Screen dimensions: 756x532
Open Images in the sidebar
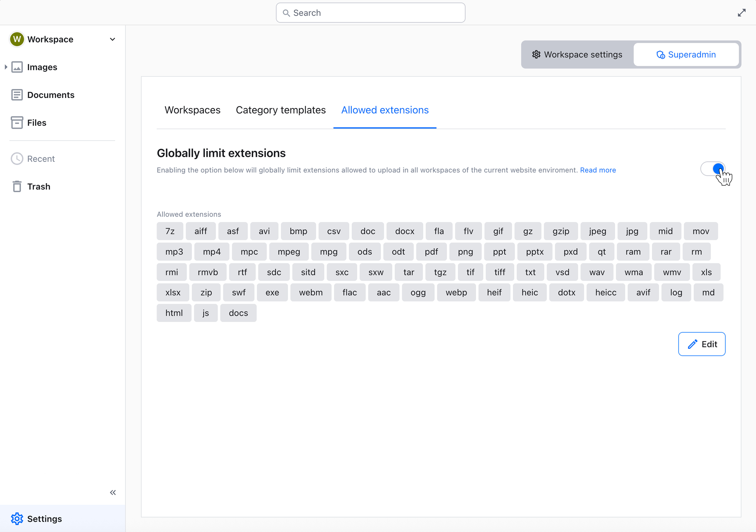coord(42,67)
